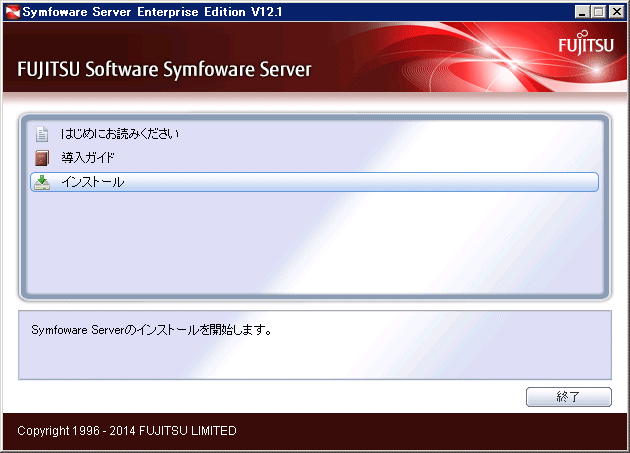Maximize the Symfoware Server installer window
Image resolution: width=630 pixels, height=453 pixels.
(598, 12)
